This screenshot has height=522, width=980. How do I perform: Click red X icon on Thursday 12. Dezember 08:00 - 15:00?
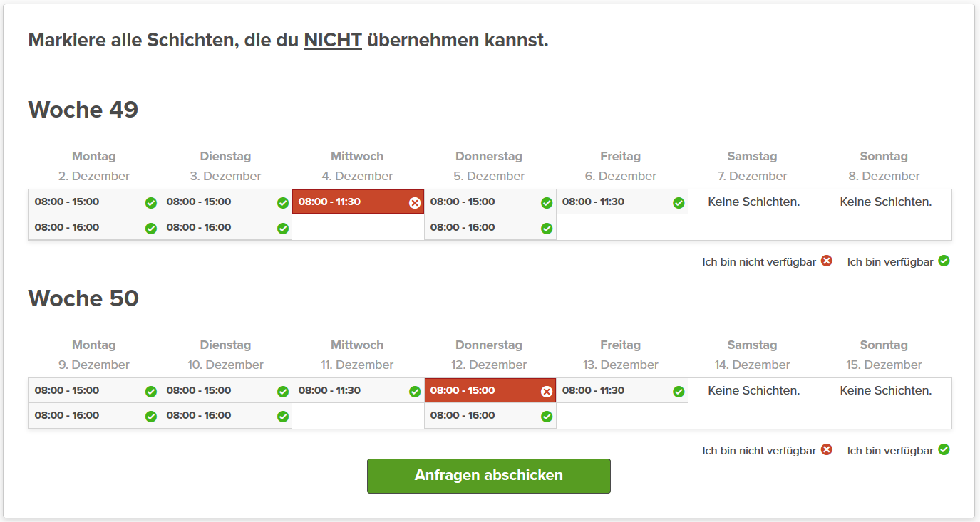(547, 392)
